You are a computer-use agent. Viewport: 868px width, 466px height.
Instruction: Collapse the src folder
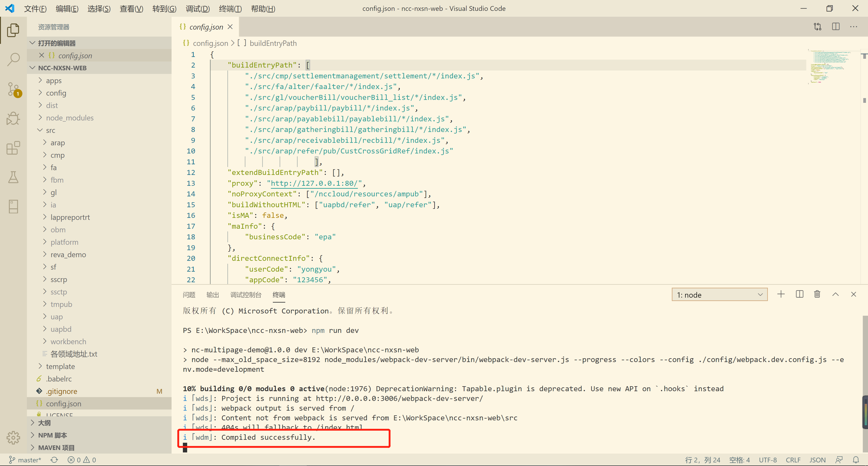click(51, 130)
